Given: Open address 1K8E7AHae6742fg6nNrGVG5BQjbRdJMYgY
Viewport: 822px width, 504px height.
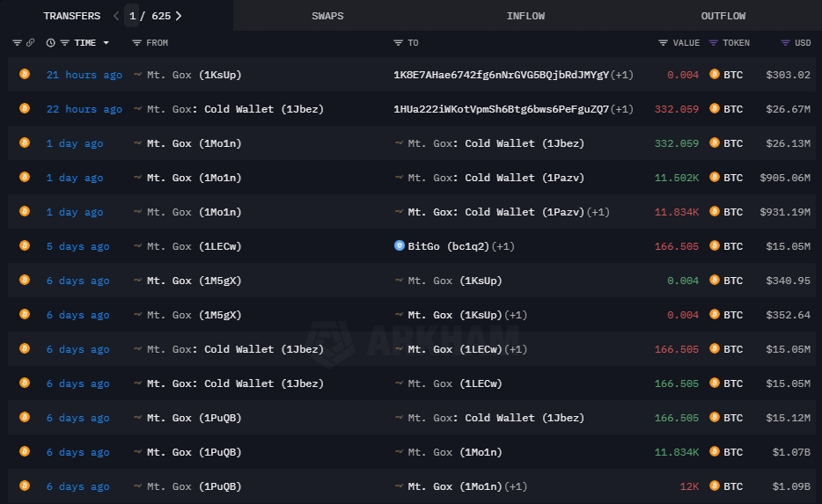Looking at the screenshot, I should (501, 75).
